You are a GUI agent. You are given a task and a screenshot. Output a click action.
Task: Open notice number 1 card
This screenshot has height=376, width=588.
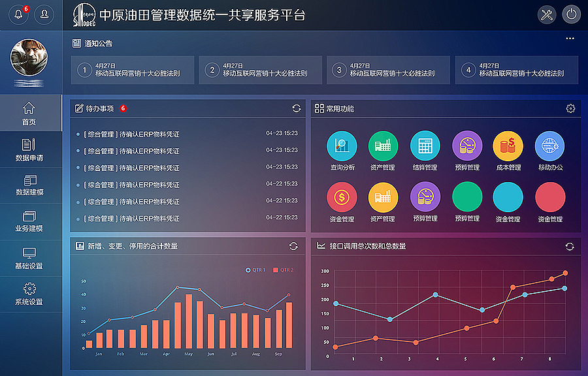[x=133, y=70]
